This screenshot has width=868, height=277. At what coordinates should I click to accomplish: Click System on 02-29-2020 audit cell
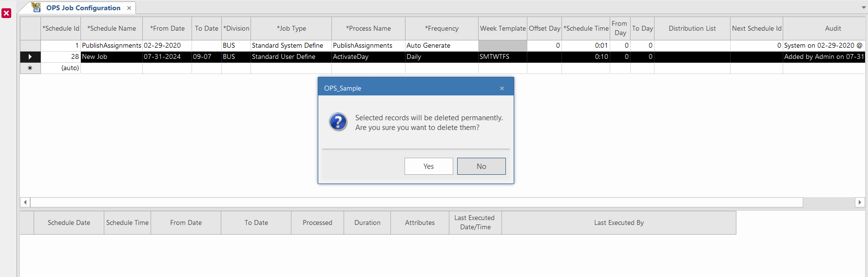(x=824, y=45)
